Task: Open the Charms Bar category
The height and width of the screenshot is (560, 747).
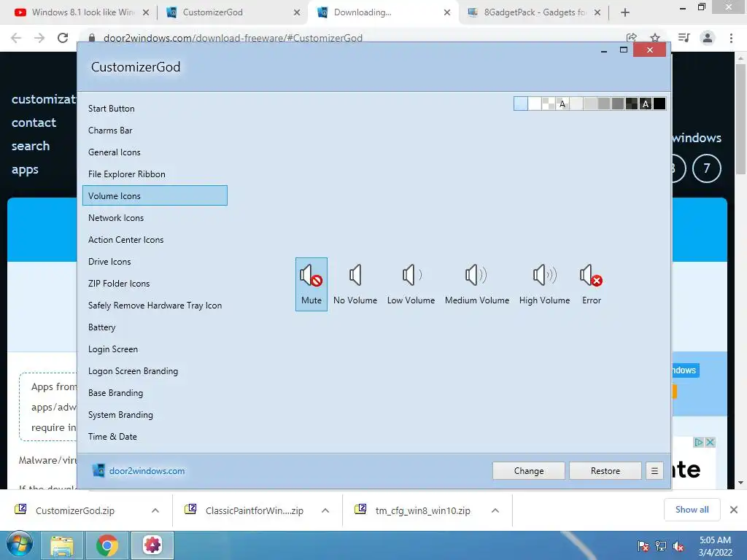Action: (155, 131)
